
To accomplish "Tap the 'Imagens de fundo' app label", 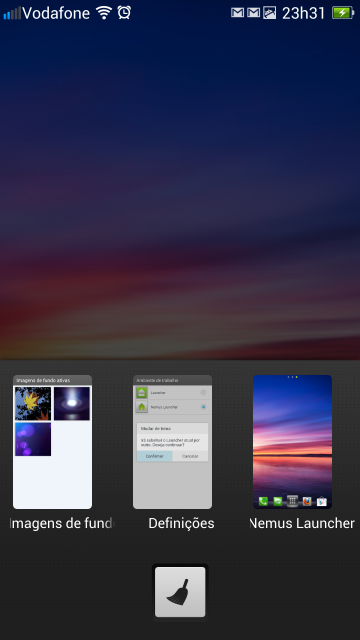I will pos(62,523).
